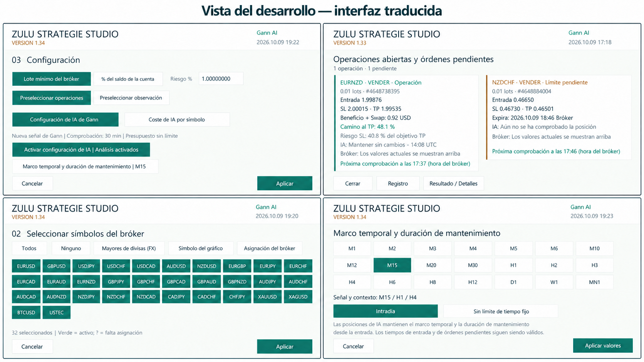Deselect the BTCUSD symbol
The image size is (644, 362).
26,312
